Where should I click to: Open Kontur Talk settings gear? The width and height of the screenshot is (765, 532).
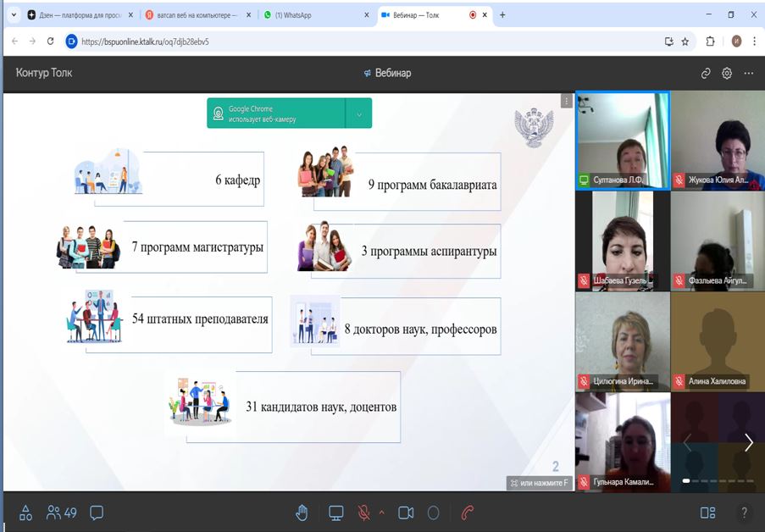[x=727, y=74]
